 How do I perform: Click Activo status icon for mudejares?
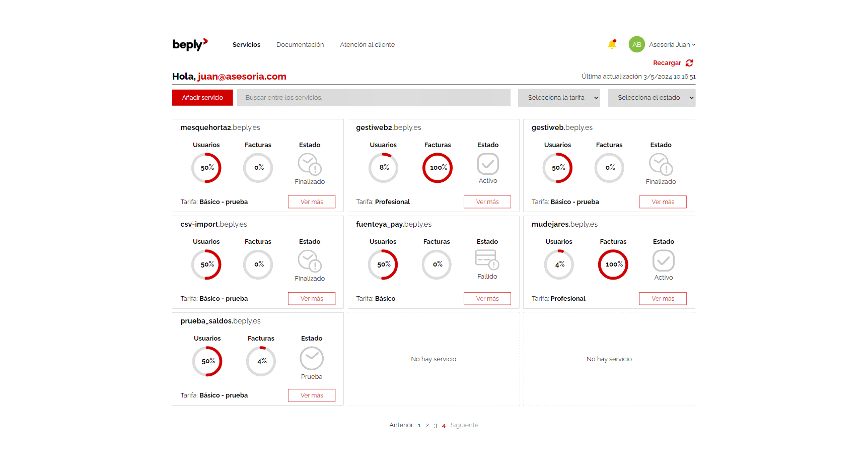pyautogui.click(x=664, y=260)
